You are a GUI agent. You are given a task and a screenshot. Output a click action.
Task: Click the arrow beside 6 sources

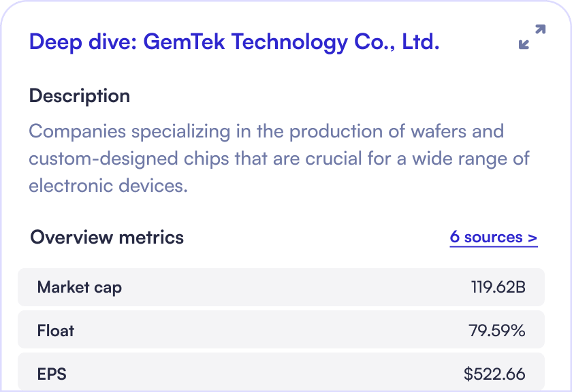pos(533,238)
